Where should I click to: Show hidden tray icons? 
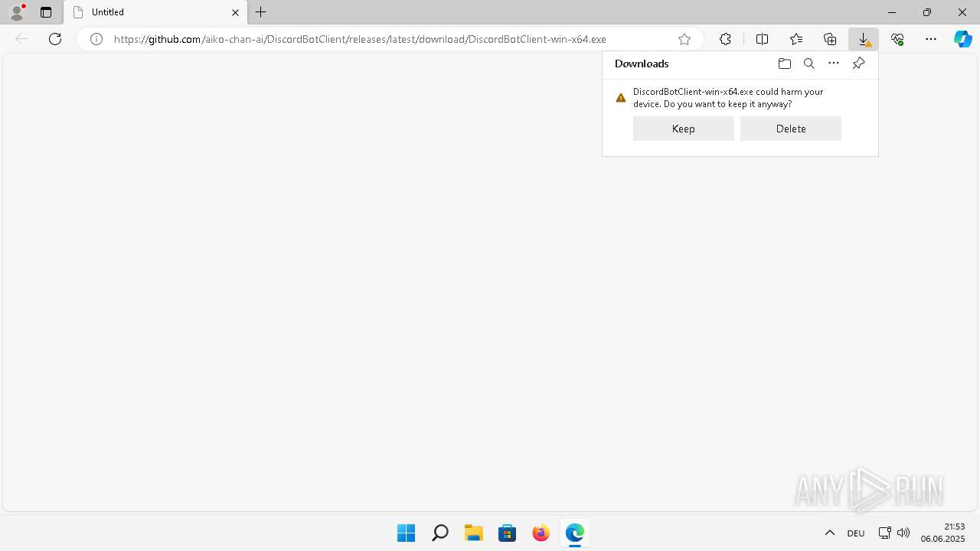click(829, 533)
